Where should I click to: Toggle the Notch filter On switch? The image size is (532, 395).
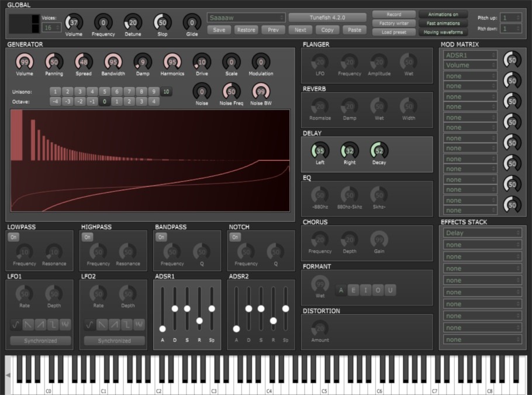(x=235, y=237)
